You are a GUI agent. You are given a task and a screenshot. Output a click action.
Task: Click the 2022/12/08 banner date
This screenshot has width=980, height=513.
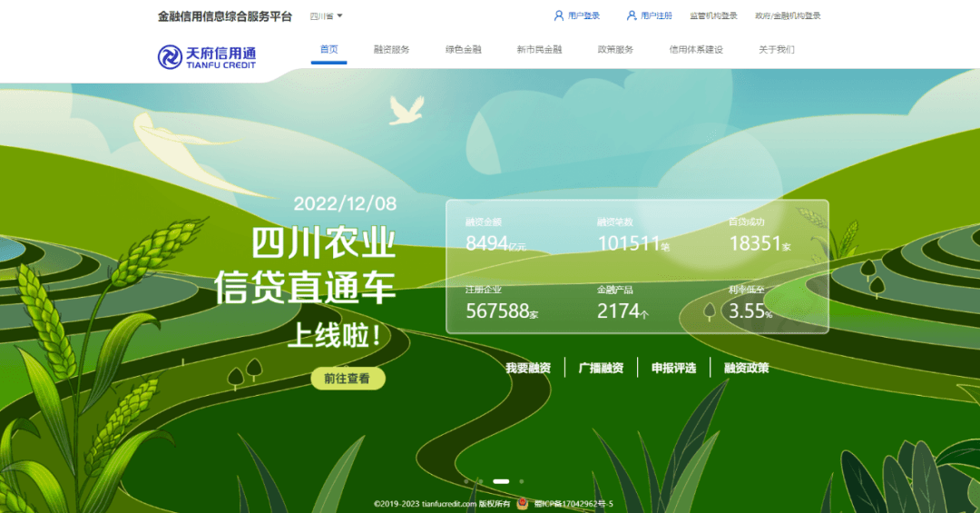coord(345,203)
